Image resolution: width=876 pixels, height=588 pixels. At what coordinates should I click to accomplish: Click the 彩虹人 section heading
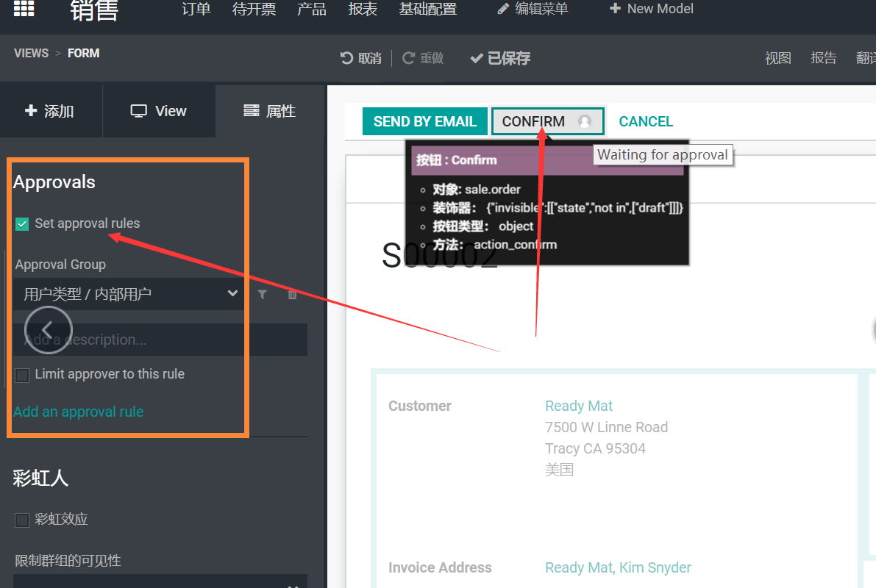tap(40, 478)
